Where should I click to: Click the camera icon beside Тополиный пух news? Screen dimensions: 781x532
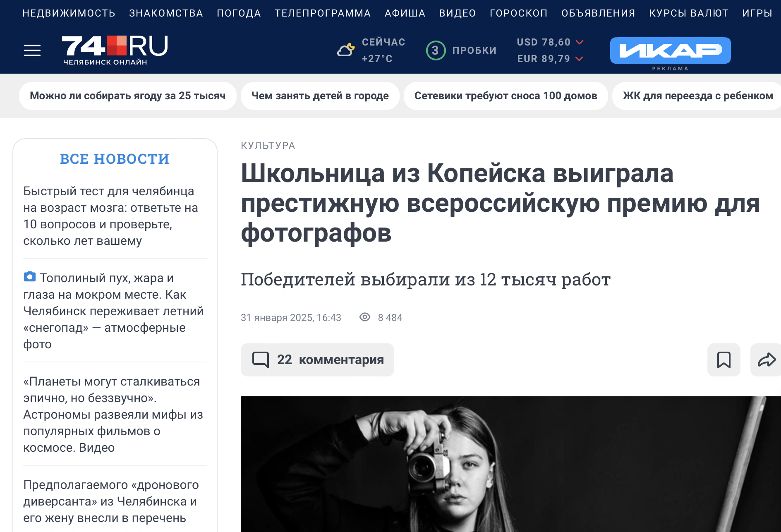pyautogui.click(x=30, y=277)
